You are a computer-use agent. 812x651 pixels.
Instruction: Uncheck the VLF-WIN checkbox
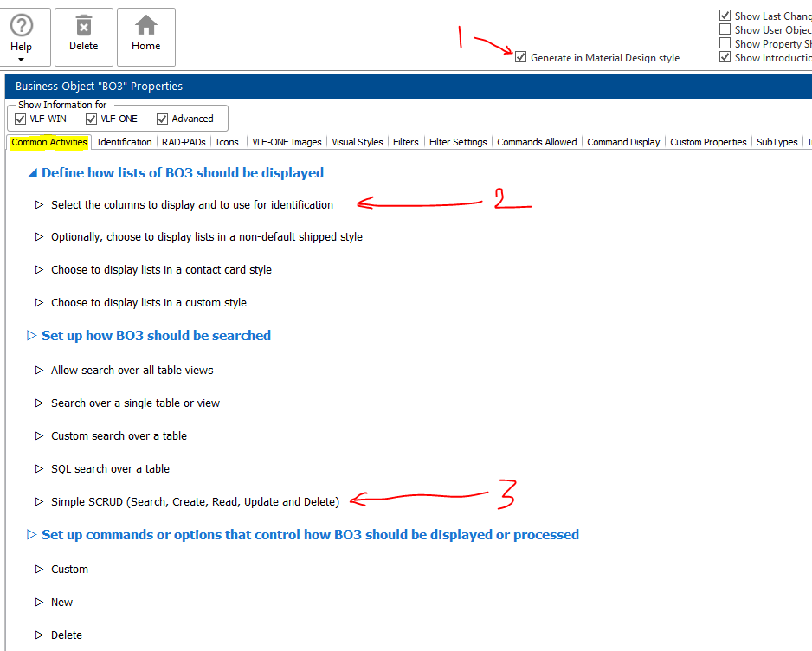21,119
